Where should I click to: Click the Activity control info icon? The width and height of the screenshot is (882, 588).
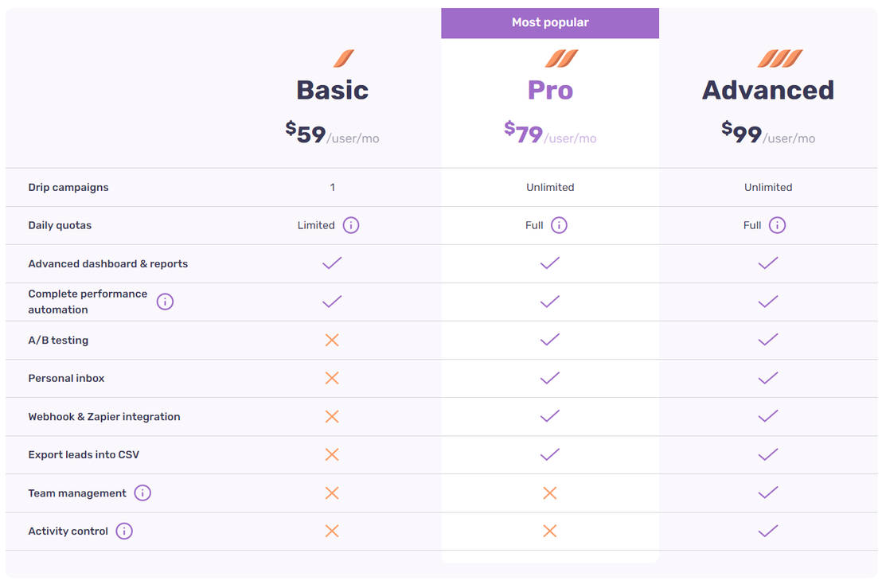[123, 531]
